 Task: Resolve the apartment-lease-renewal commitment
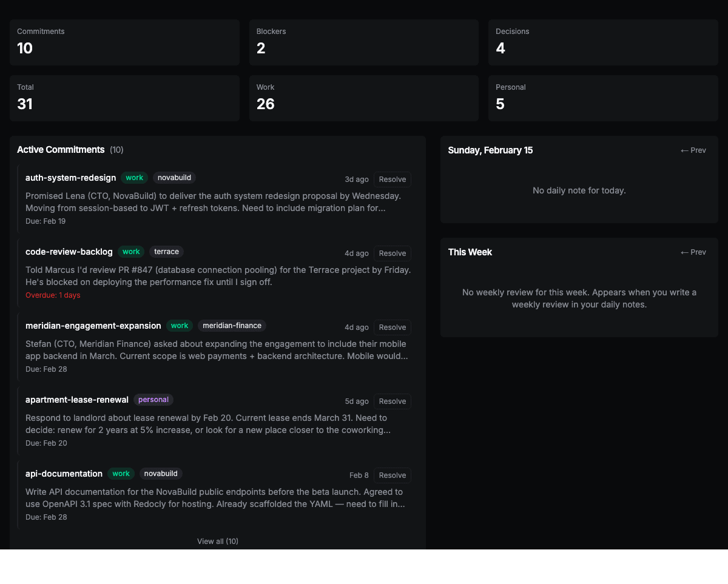[392, 401]
